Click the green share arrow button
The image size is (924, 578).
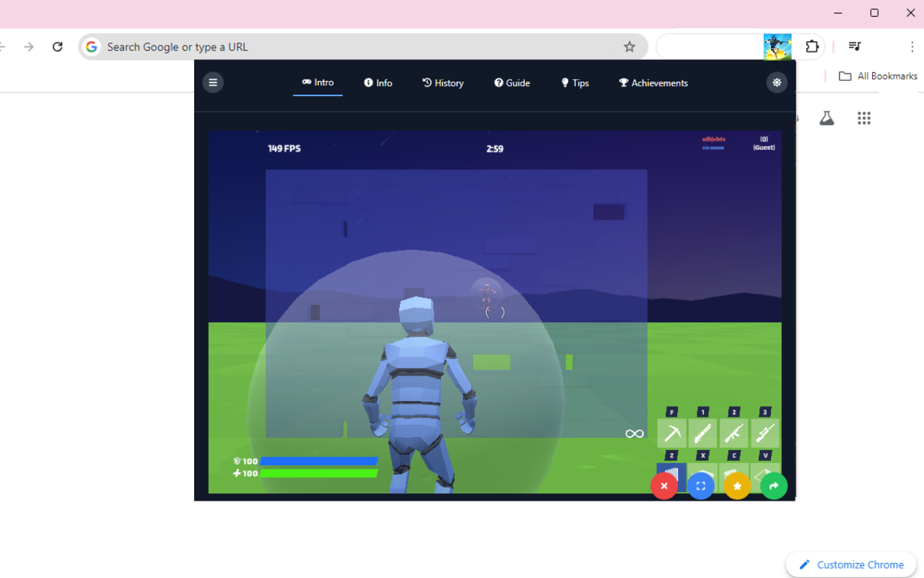[x=774, y=486]
